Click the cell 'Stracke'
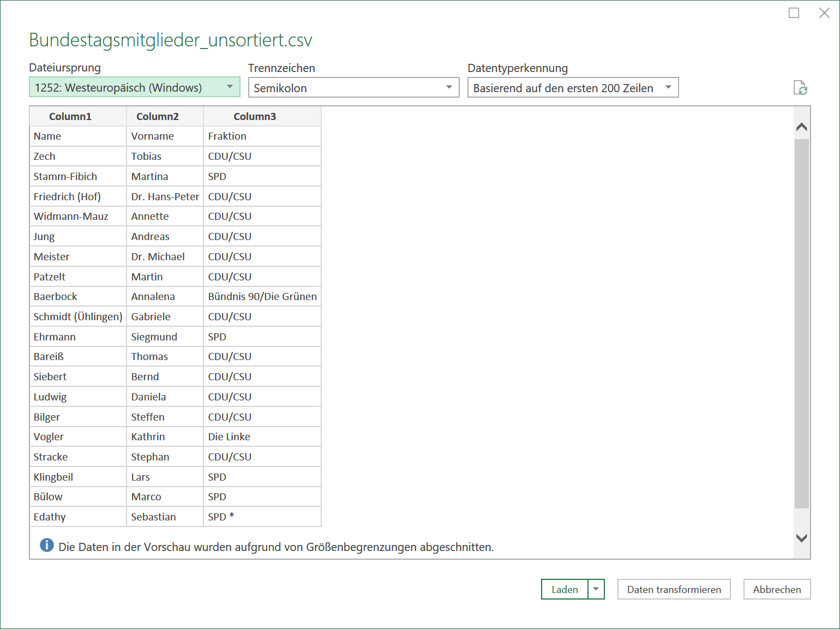840x629 pixels. [x=78, y=457]
